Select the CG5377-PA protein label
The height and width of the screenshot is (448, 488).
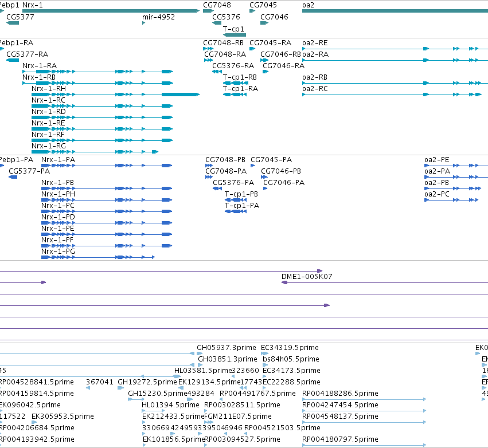pyautogui.click(x=29, y=171)
